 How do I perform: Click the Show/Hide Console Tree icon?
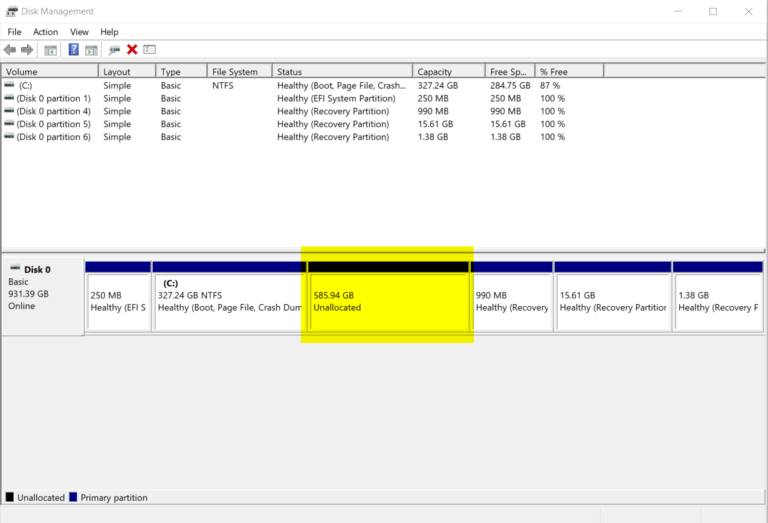tap(50, 50)
